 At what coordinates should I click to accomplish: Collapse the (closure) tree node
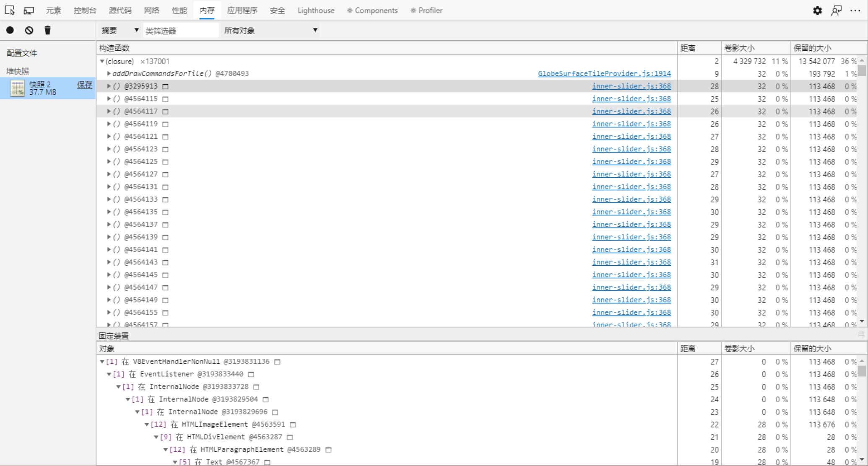click(102, 61)
